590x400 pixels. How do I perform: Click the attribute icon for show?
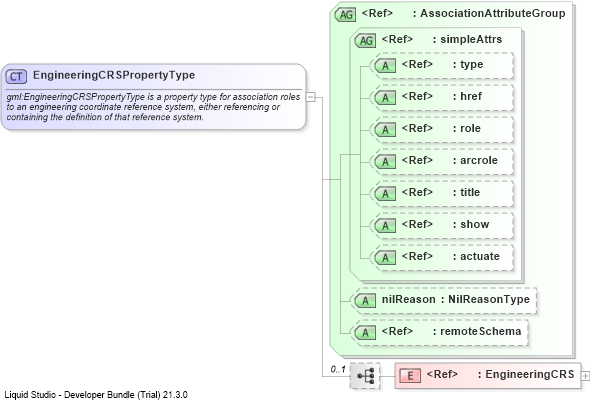385,225
